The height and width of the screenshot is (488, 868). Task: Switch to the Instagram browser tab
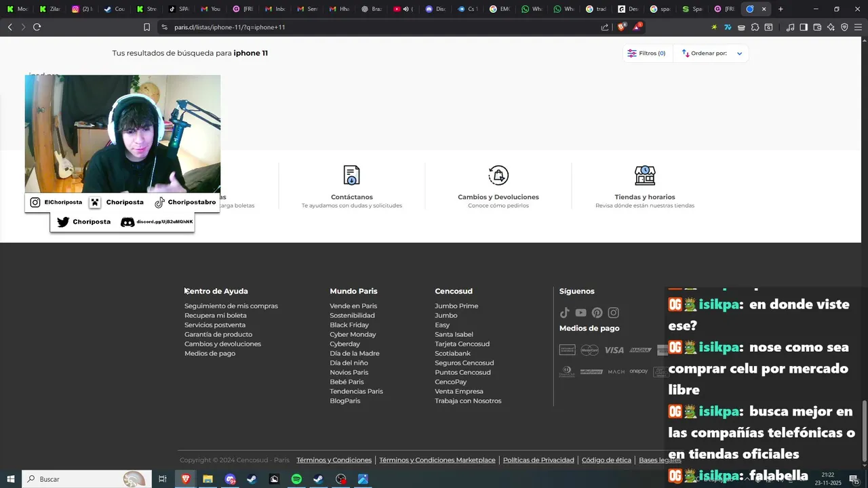tap(81, 9)
